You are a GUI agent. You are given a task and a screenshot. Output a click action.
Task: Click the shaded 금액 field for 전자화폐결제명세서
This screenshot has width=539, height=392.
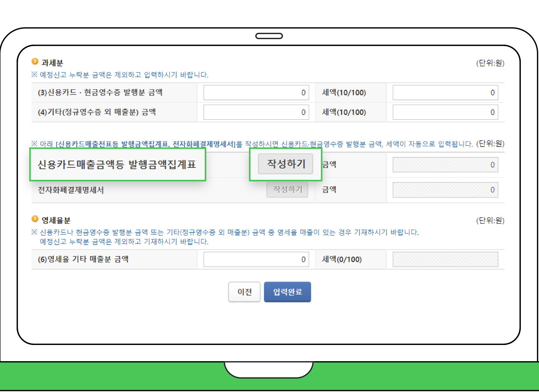pos(445,190)
